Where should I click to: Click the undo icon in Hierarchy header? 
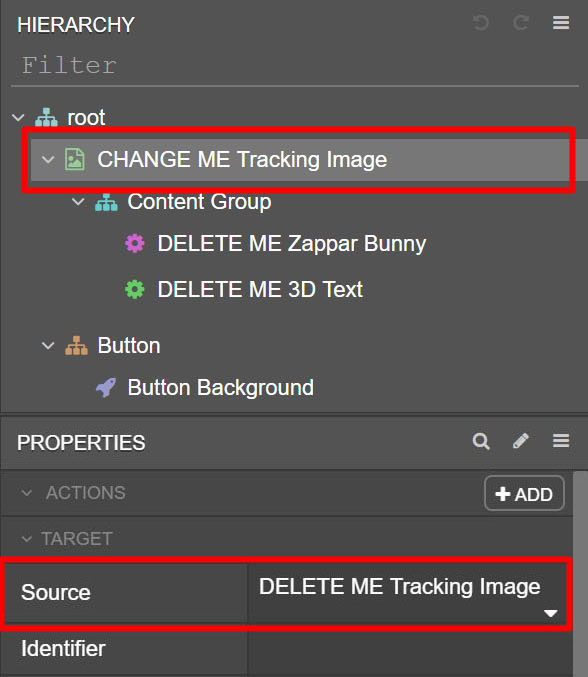click(x=481, y=22)
